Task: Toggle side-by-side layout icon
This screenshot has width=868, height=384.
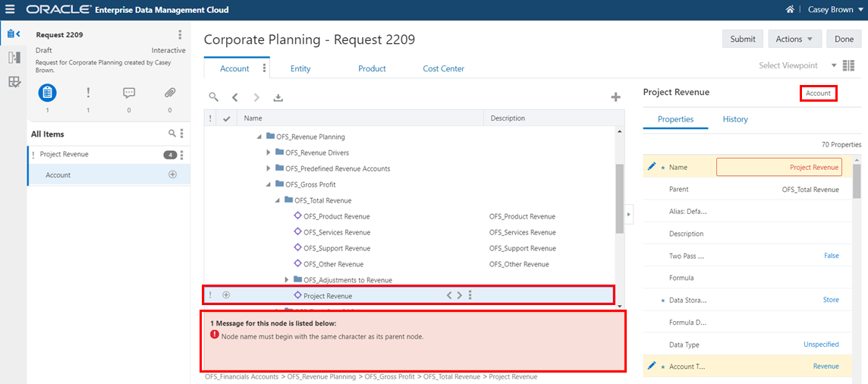Action: [x=848, y=65]
